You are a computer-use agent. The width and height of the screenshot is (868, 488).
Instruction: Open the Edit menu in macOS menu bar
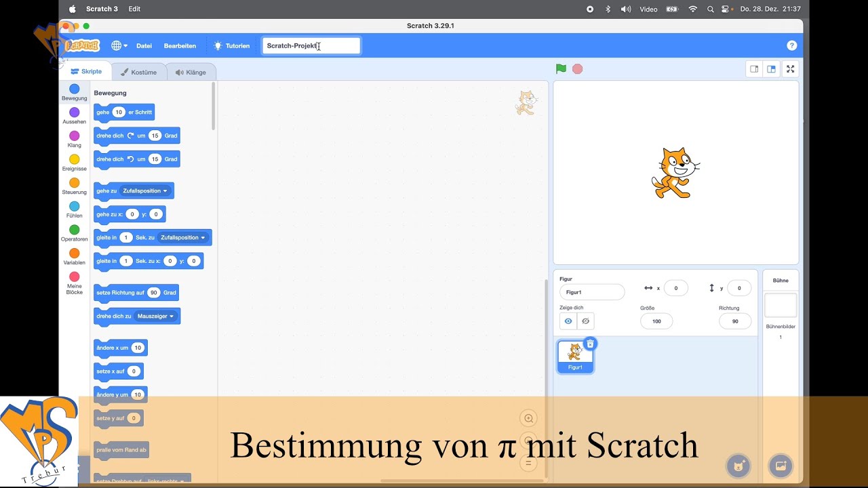(134, 9)
